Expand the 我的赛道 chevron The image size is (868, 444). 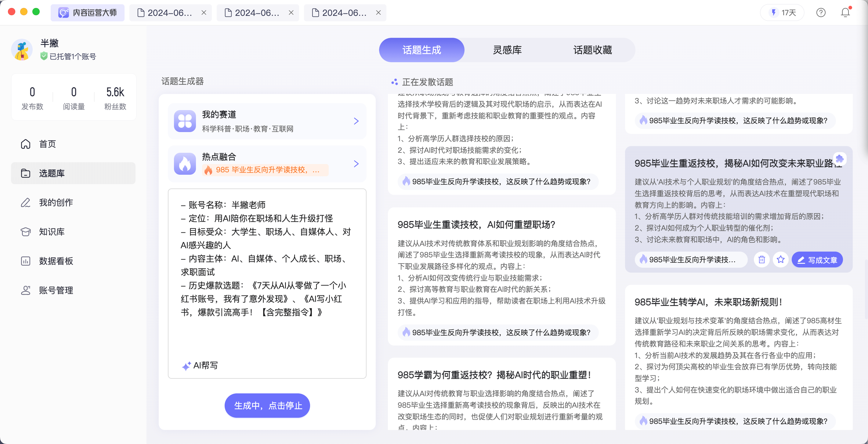point(356,121)
